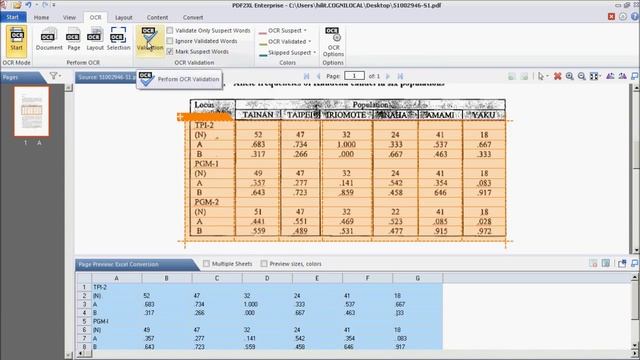Click the orange table handle plus icon
This screenshot has height=360, width=640.
(180, 117)
